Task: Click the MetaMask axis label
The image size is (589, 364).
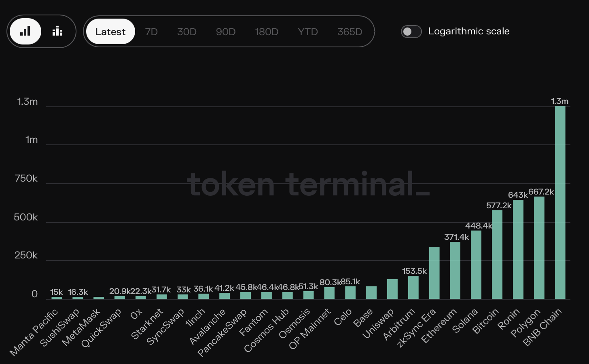Action: [81, 328]
